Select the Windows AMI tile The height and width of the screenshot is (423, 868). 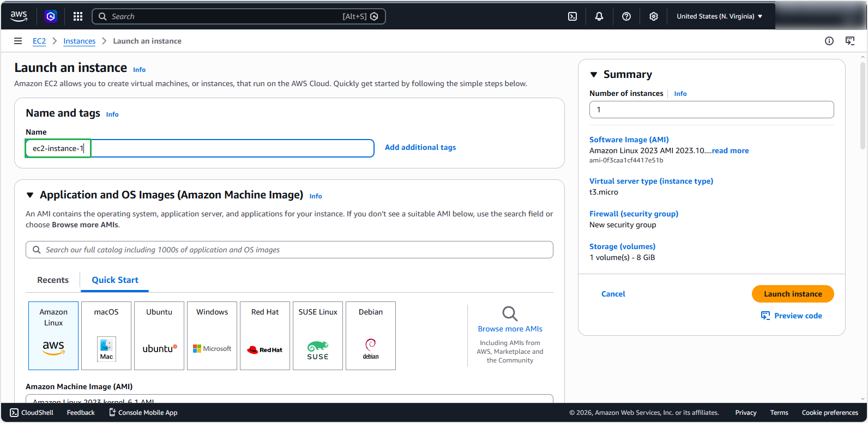click(212, 336)
